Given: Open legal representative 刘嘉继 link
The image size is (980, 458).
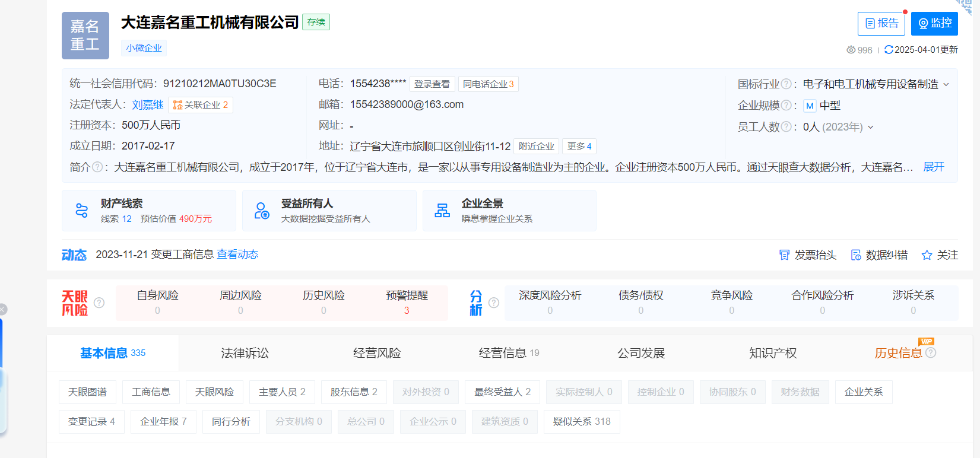Looking at the screenshot, I should [147, 105].
